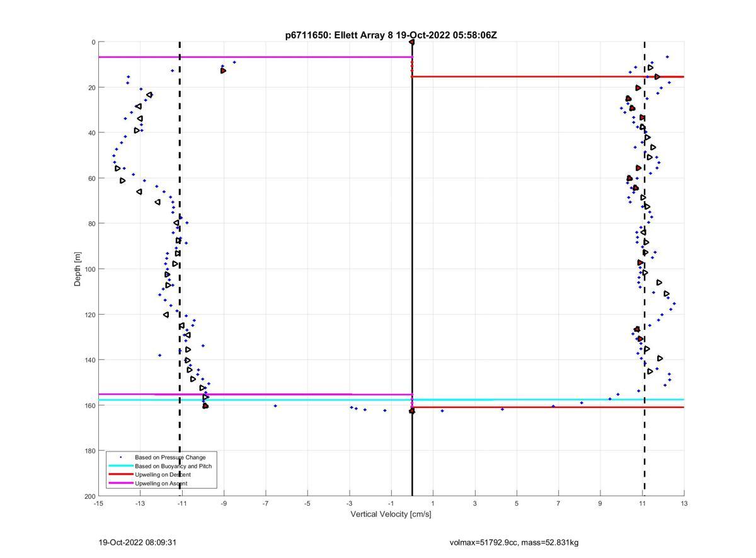Click x-axis tick label '11'

642,504
